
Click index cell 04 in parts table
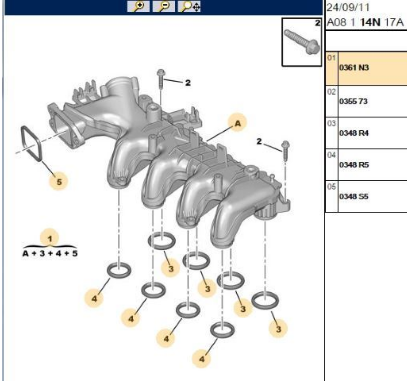(x=332, y=165)
